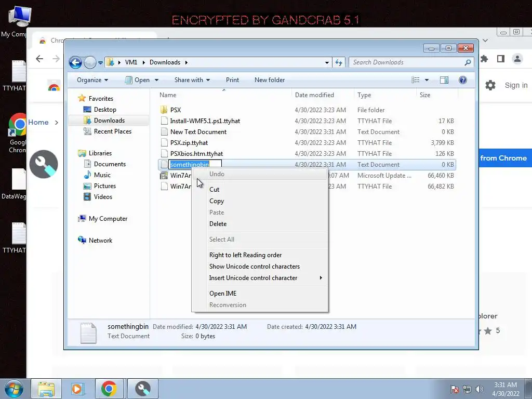The width and height of the screenshot is (532, 399).
Task: Click the Microsoft Update file icon
Action: [x=164, y=176]
